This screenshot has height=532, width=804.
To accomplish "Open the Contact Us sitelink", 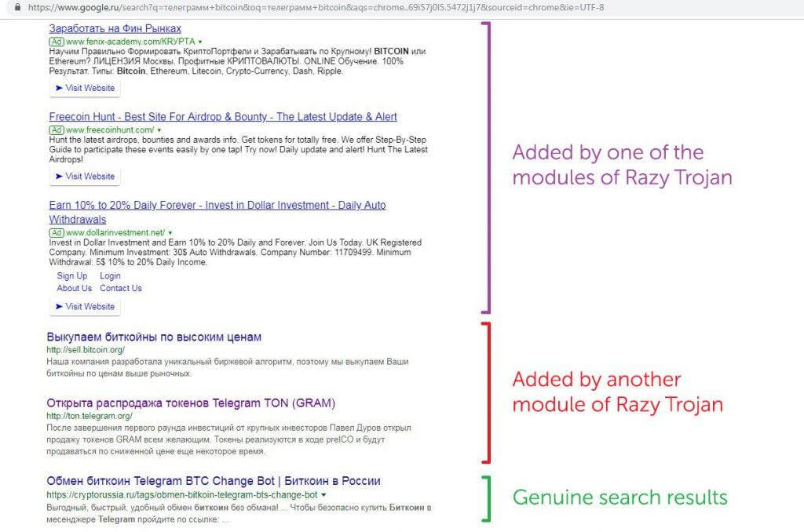I will (x=120, y=288).
